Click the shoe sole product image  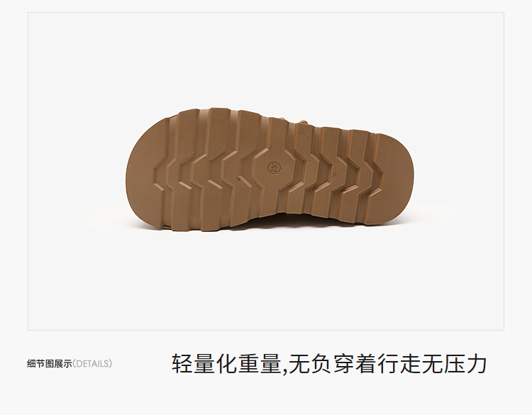coord(270,170)
